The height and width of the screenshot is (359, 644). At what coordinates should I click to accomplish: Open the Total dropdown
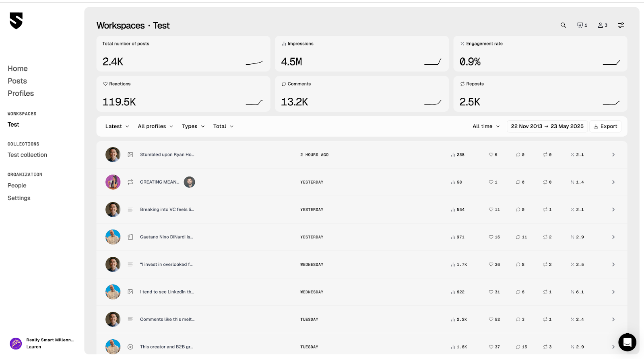pos(223,126)
